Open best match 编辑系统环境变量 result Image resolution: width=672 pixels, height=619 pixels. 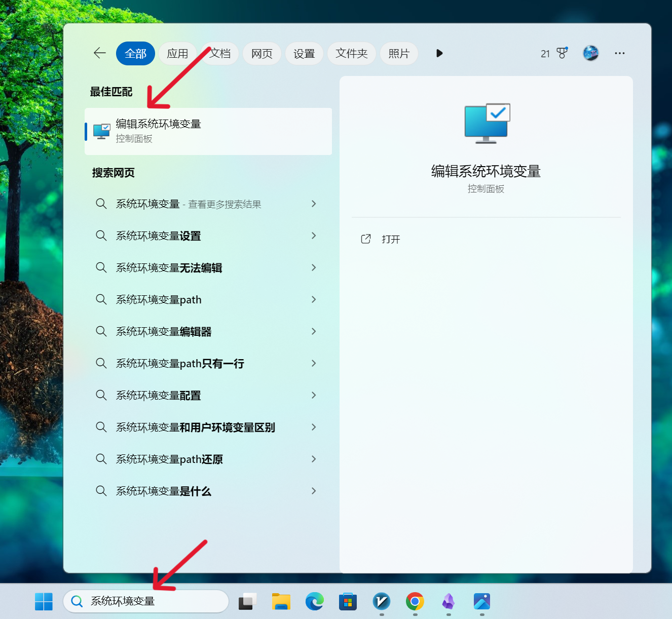coord(208,131)
